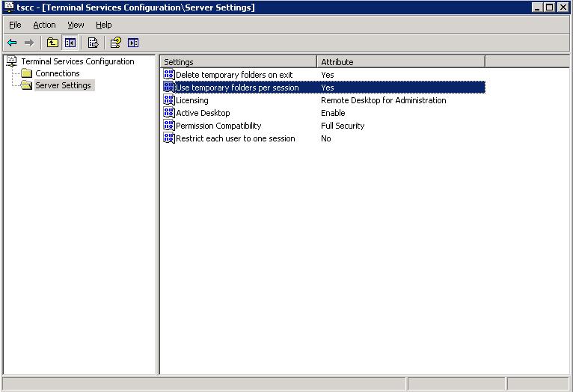Viewport: 573px width, 392px height.
Task: Click the Forward arrow toolbar button
Action: click(29, 43)
